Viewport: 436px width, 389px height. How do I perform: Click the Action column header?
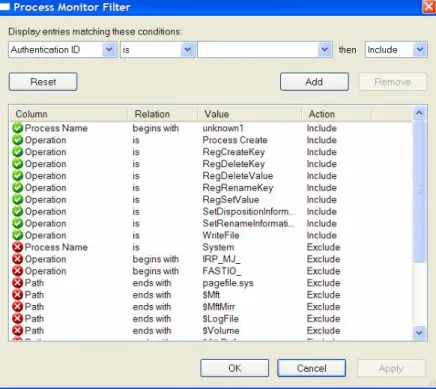tap(337, 114)
